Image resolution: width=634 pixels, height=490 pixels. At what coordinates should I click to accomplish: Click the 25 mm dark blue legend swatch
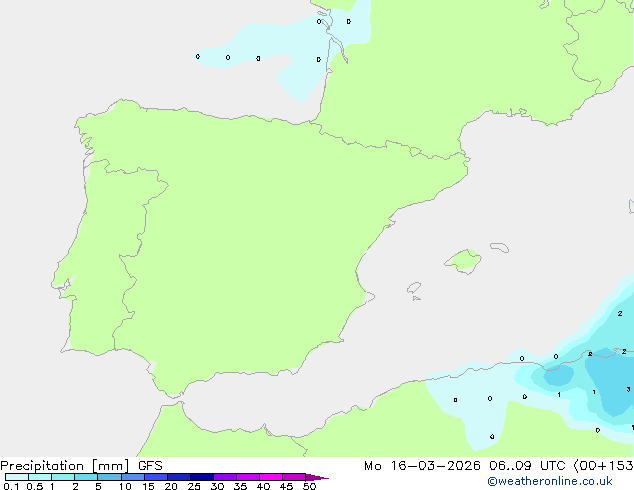tap(202, 477)
